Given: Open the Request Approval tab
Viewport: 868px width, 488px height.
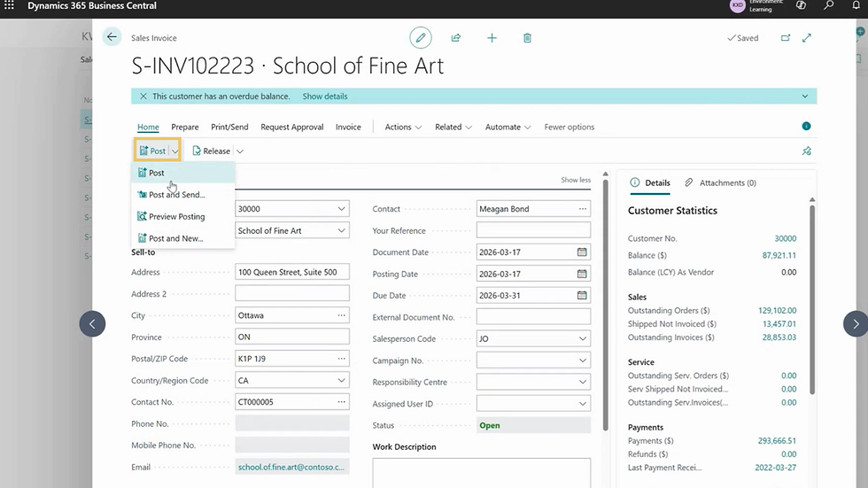Looking at the screenshot, I should (291, 127).
